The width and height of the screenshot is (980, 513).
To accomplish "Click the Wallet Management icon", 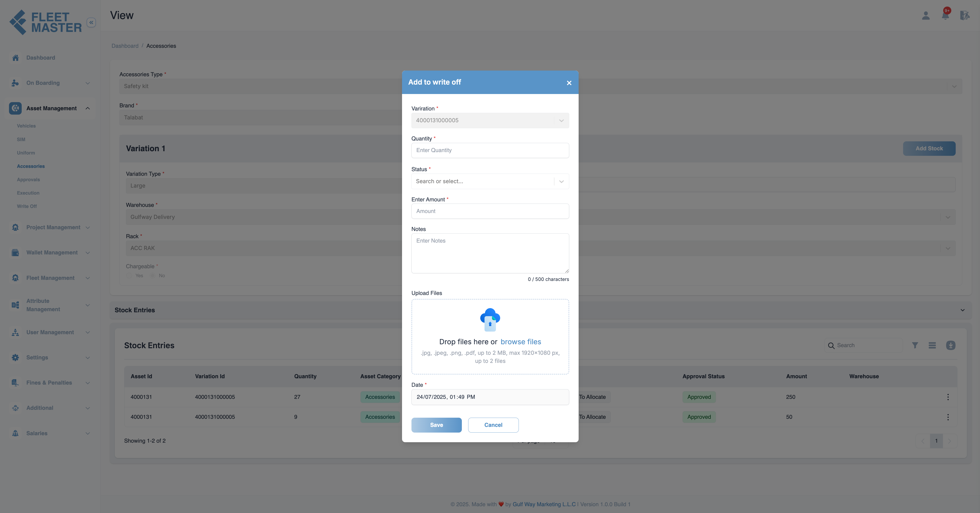I will pos(15,253).
